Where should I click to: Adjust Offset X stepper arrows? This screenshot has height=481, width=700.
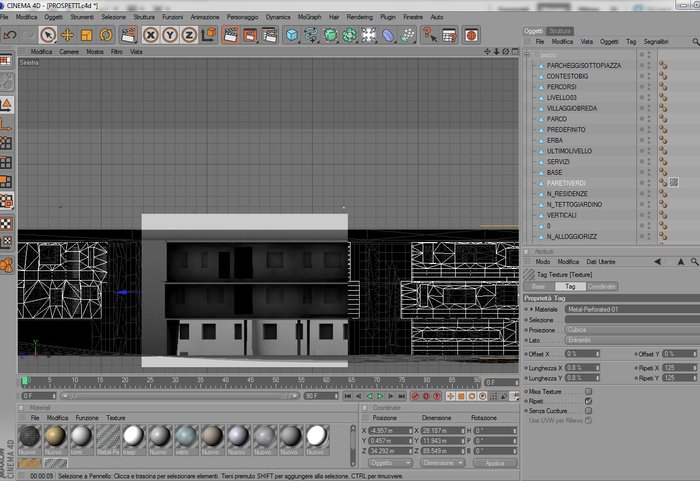click(597, 354)
